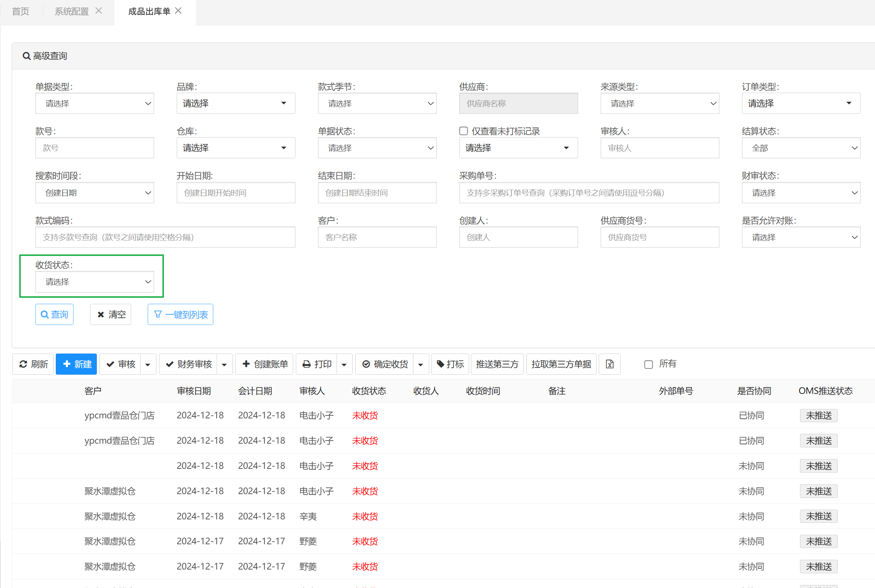Click the 创建账单 plus button
Viewport: 875px width, 588px height.
264,364
